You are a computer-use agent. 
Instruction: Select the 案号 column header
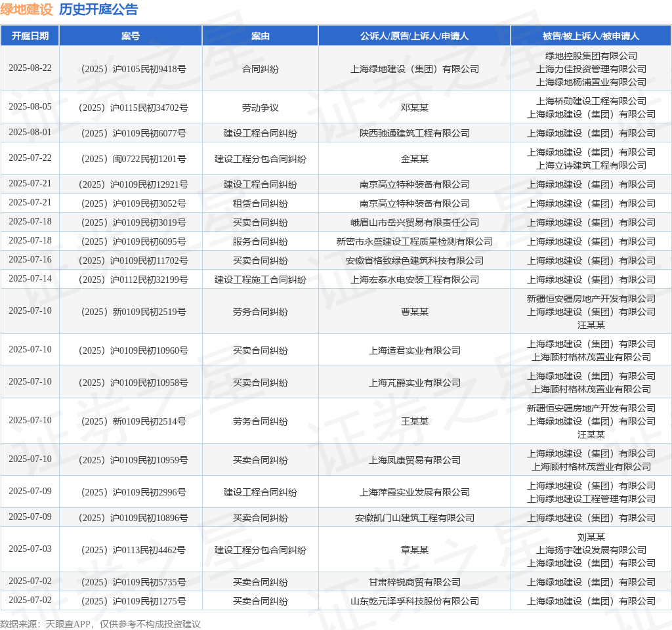tap(131, 36)
